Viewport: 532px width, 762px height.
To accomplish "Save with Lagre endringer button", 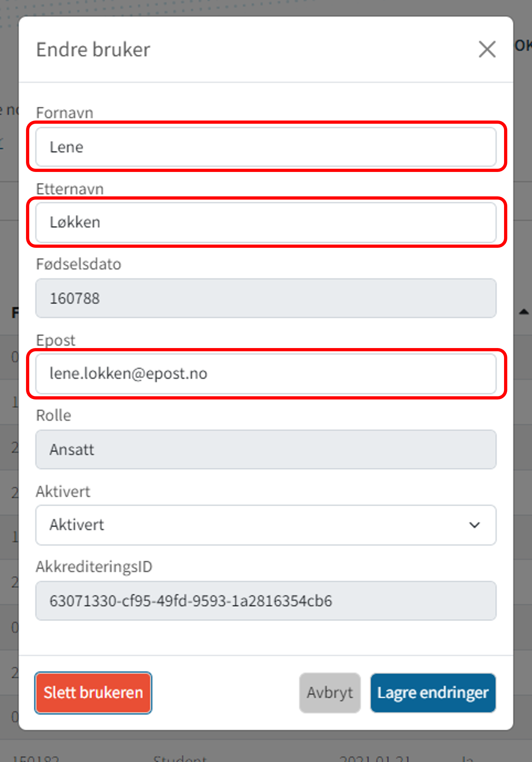I will coord(433,693).
